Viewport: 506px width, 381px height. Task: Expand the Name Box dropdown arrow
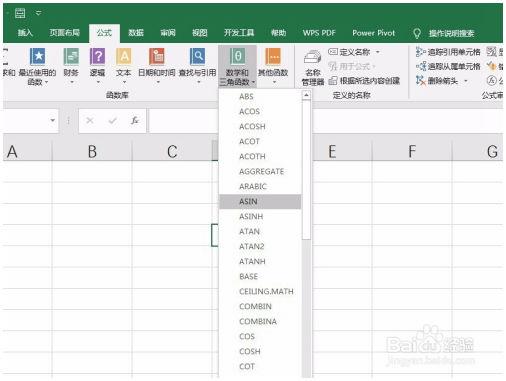point(53,120)
